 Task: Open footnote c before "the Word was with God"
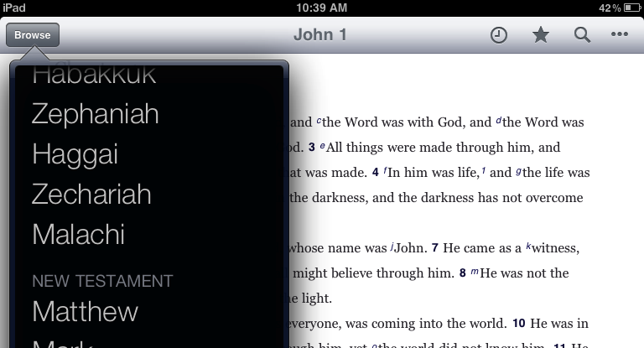(319, 121)
